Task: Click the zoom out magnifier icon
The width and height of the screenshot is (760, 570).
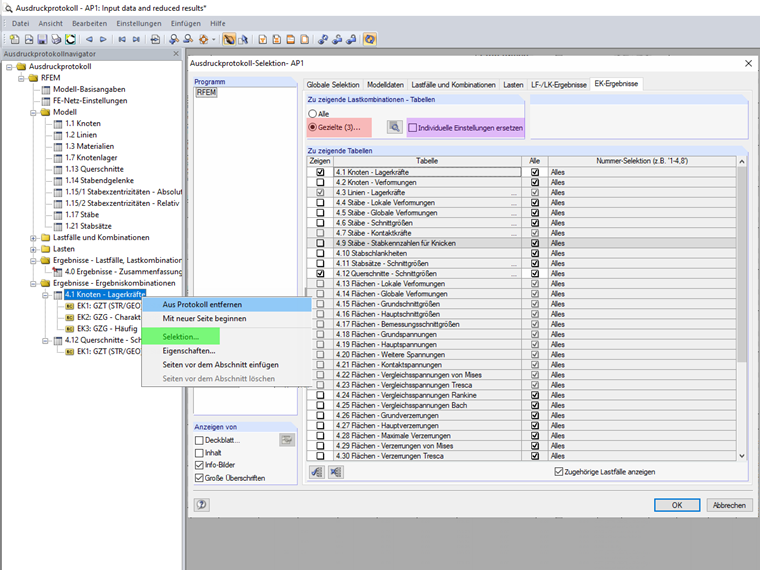Action: [x=188, y=39]
